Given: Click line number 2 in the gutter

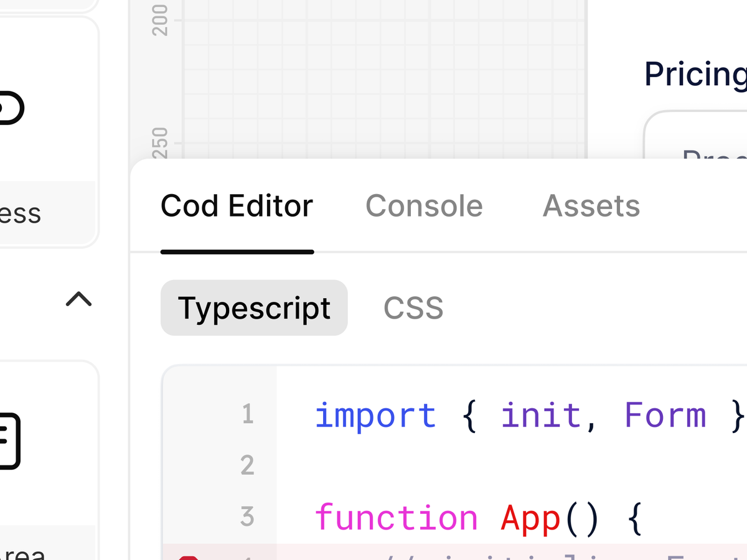Looking at the screenshot, I should click(x=248, y=465).
